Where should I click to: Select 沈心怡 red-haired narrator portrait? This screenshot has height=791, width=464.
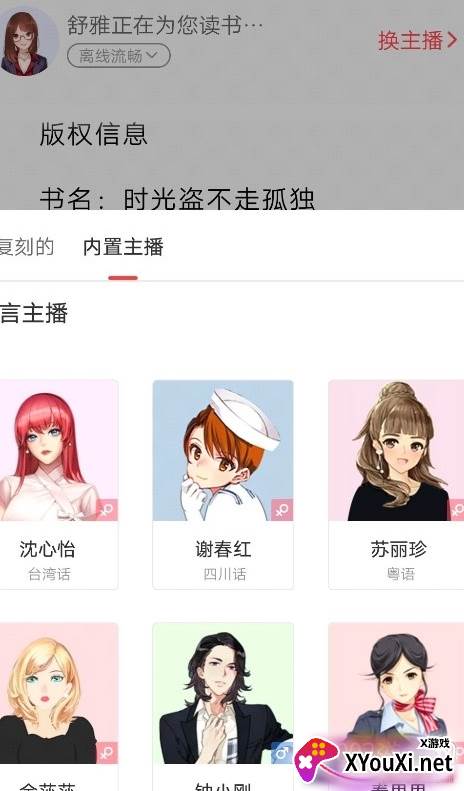[x=59, y=450]
